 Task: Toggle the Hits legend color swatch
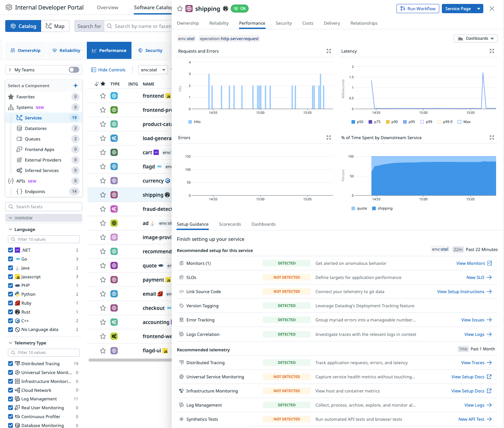pyautogui.click(x=190, y=122)
